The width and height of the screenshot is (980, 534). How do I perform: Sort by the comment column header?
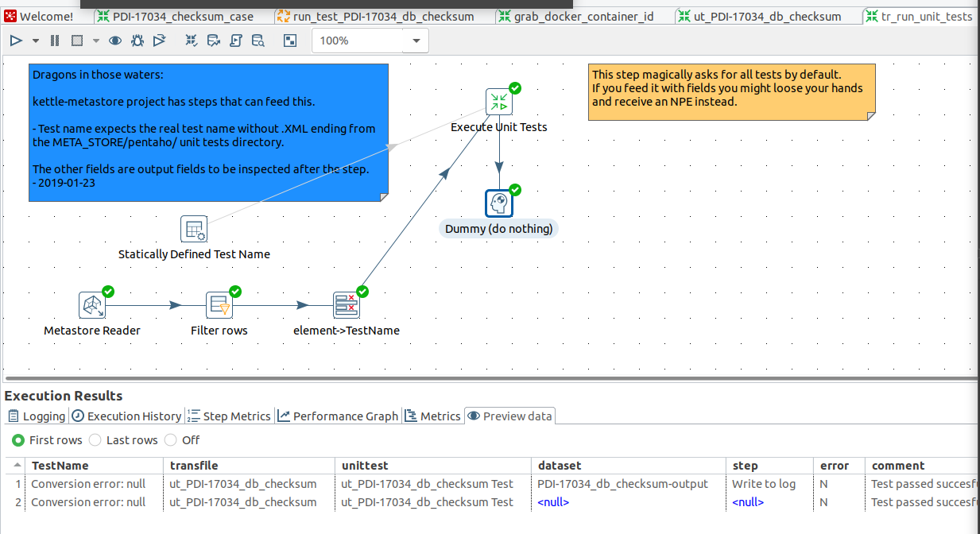(x=923, y=466)
